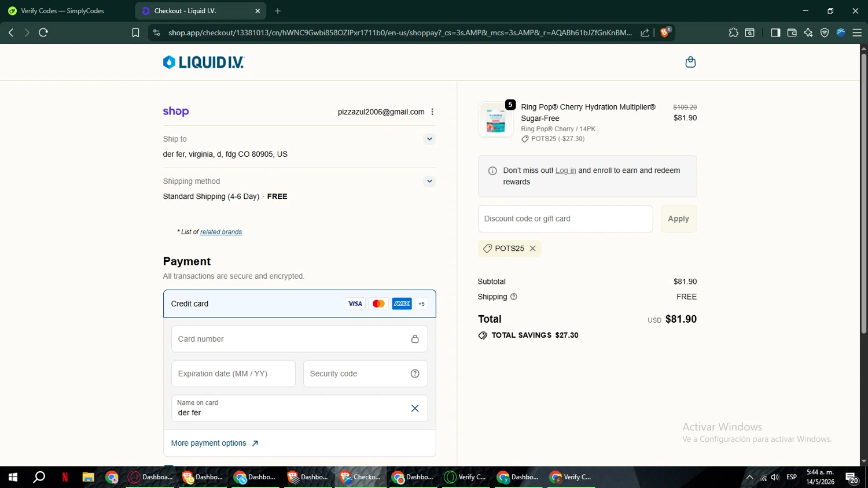Select the Credit card payment option
Screen dimensions: 868x488
pyautogui.click(x=300, y=304)
